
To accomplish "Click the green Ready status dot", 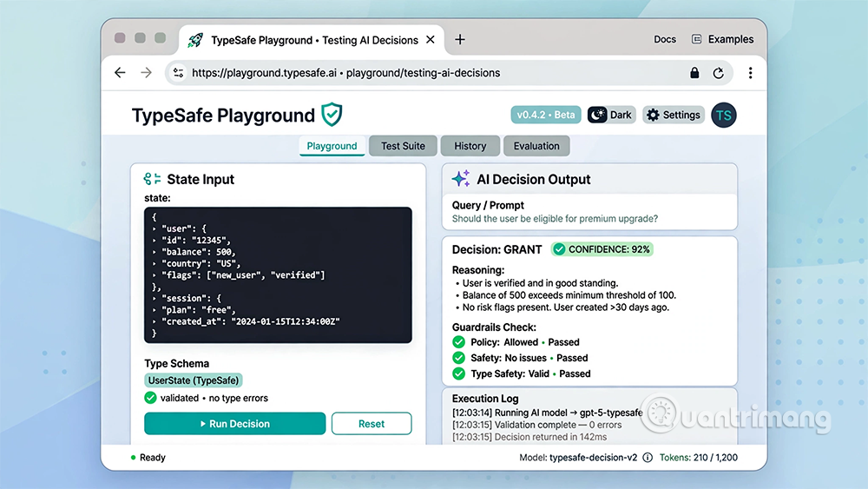I will 133,458.
